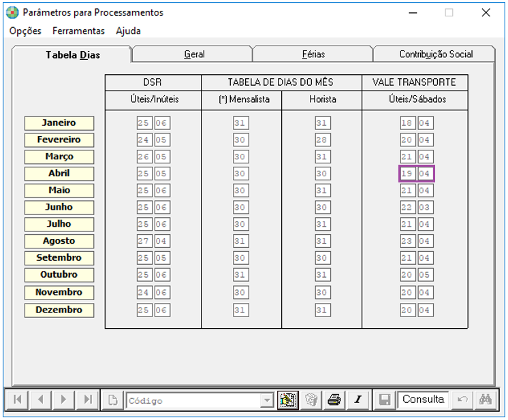Click the Fevereiro month button
Image resolution: width=508 pixels, height=420 pixels.
coord(59,140)
